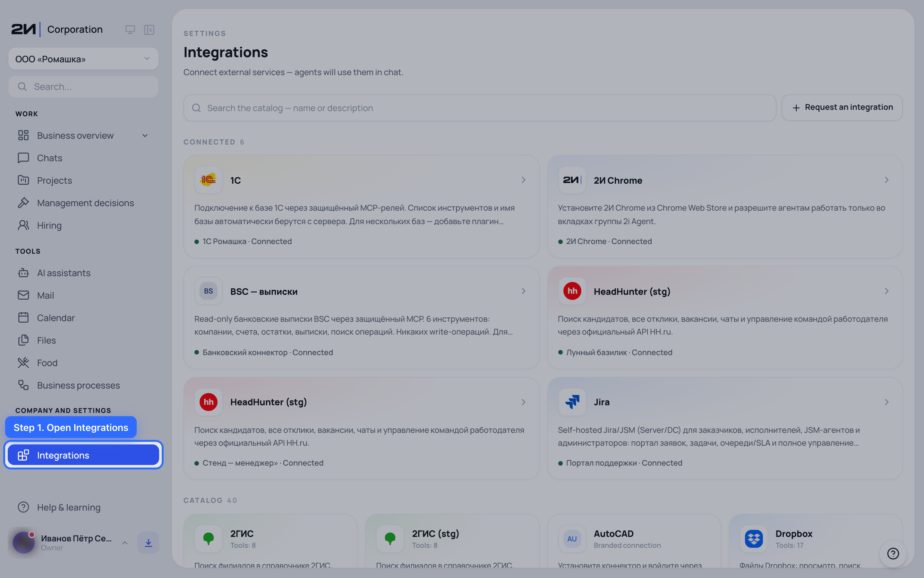Select Hiring in the sidebar
This screenshot has width=924, height=578.
pyautogui.click(x=83, y=225)
